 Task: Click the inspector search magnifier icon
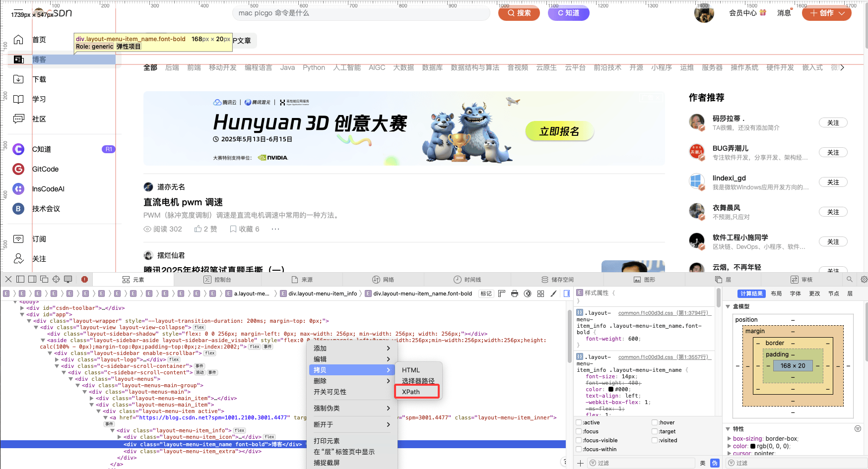coord(850,280)
